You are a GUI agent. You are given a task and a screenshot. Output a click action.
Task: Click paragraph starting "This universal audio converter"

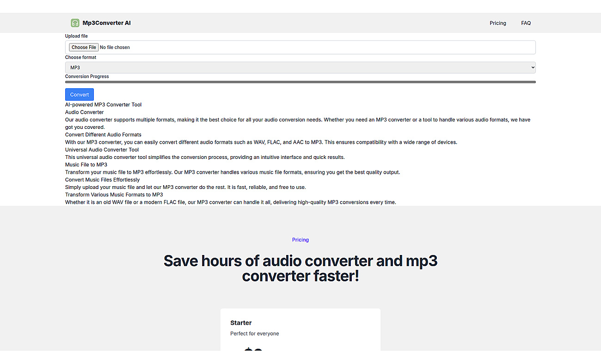coord(205,157)
